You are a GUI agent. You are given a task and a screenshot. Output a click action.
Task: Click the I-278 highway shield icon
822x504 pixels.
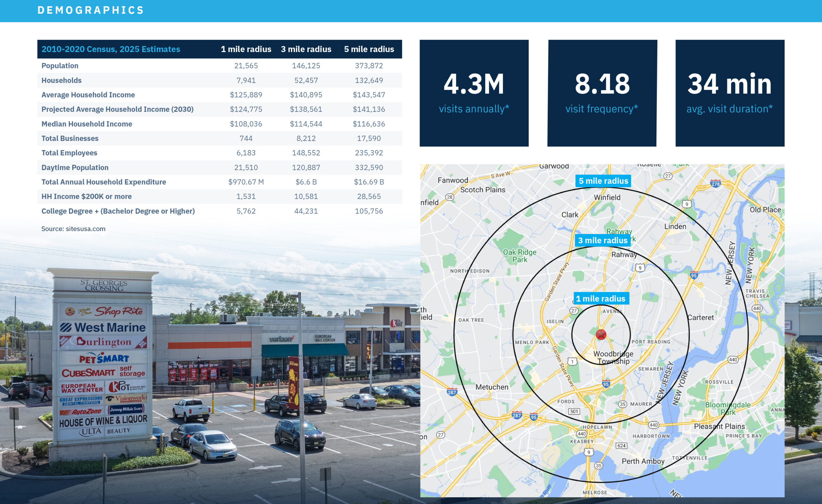pyautogui.click(x=715, y=184)
